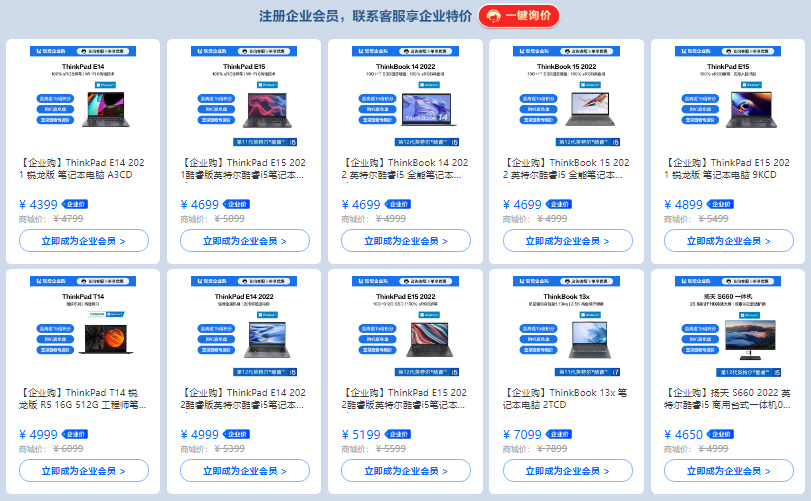811x501 pixels.
Task: Open the ThinkPad T14 product image
Action: click(83, 326)
